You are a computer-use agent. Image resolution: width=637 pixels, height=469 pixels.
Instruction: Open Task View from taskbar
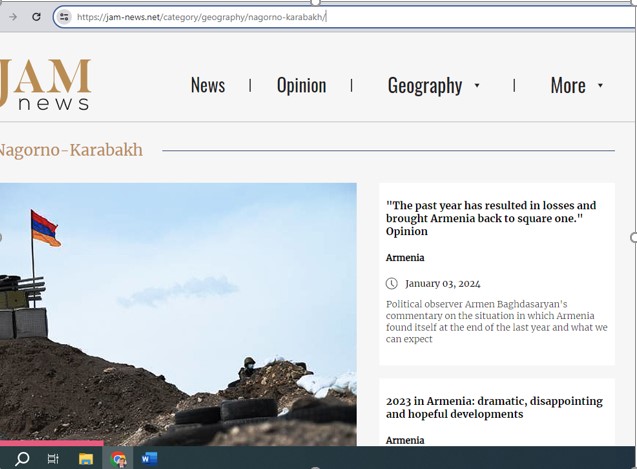tap(53, 459)
